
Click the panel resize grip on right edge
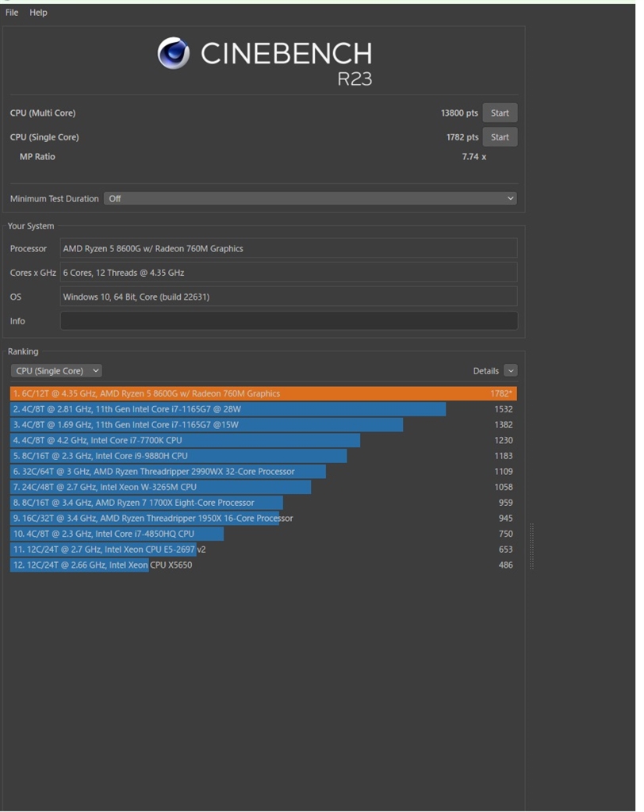[x=531, y=546]
